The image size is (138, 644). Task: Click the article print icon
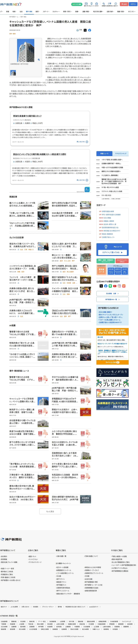tap(78, 30)
